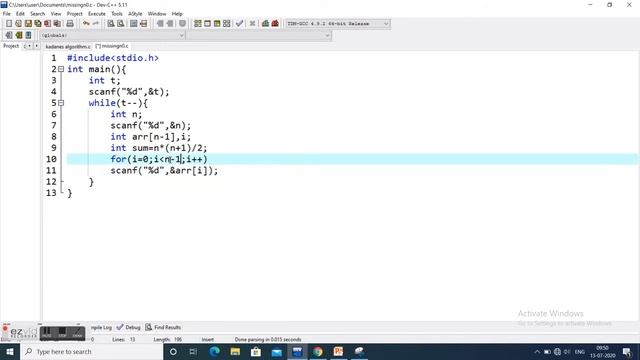This screenshot has height=360, width=640.
Task: Select the Project side panel tab
Action: (11, 46)
